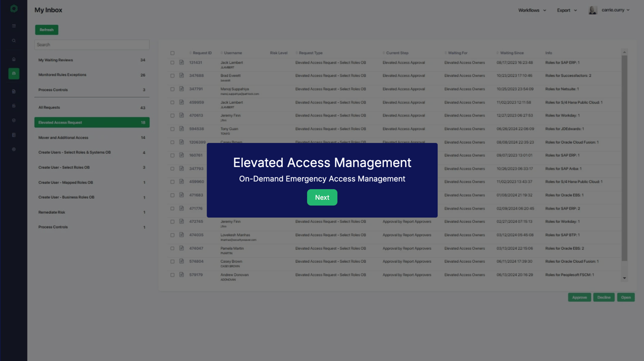Click document icon for request 474035
Image resolution: width=644 pixels, height=361 pixels.
(181, 235)
